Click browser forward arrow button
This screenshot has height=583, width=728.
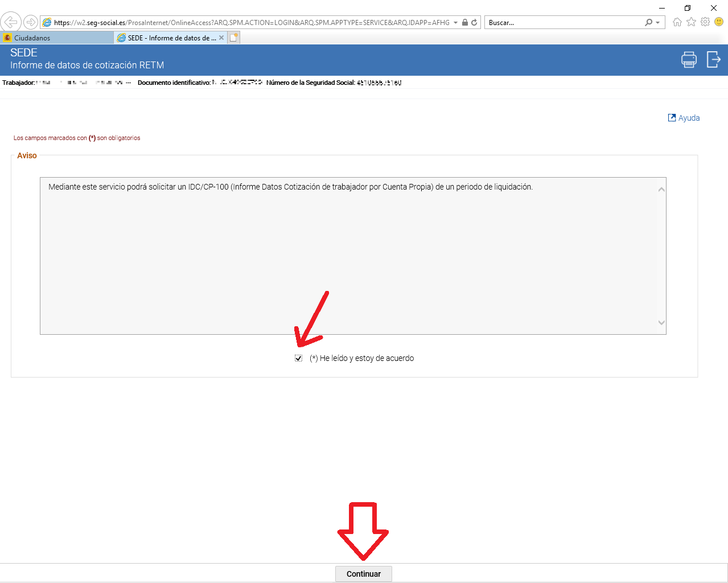click(x=31, y=22)
